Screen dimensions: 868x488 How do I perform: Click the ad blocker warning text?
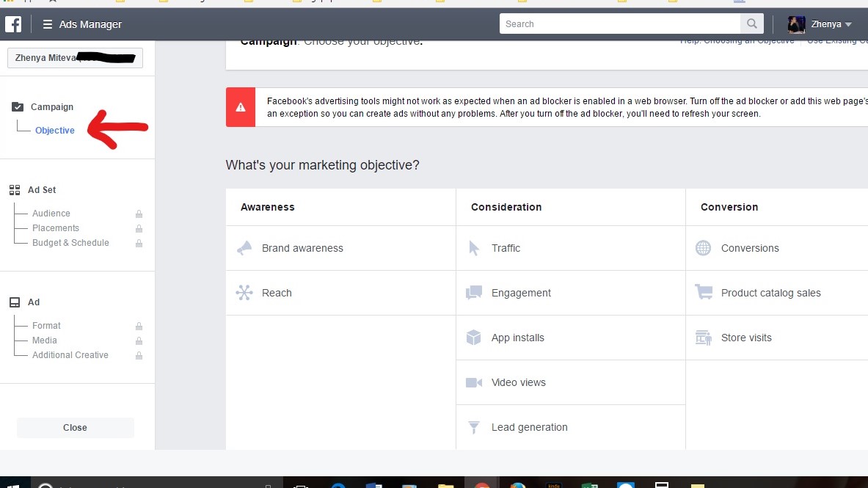tap(567, 107)
